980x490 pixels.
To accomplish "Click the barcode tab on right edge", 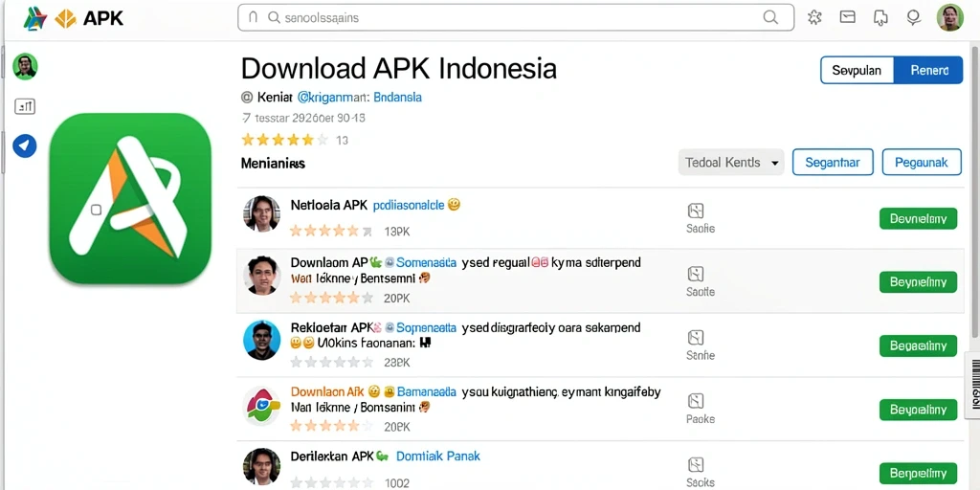I will pos(973,384).
